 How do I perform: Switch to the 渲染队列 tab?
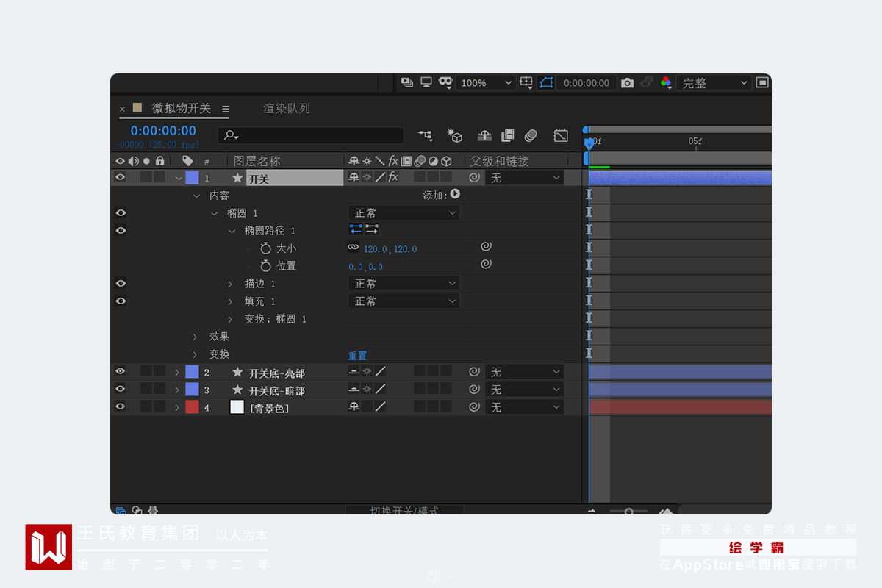(287, 108)
